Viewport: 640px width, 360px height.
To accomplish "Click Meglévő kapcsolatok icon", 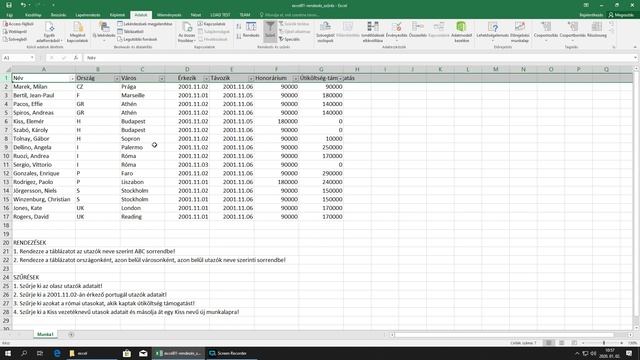I will click(x=77, y=32).
